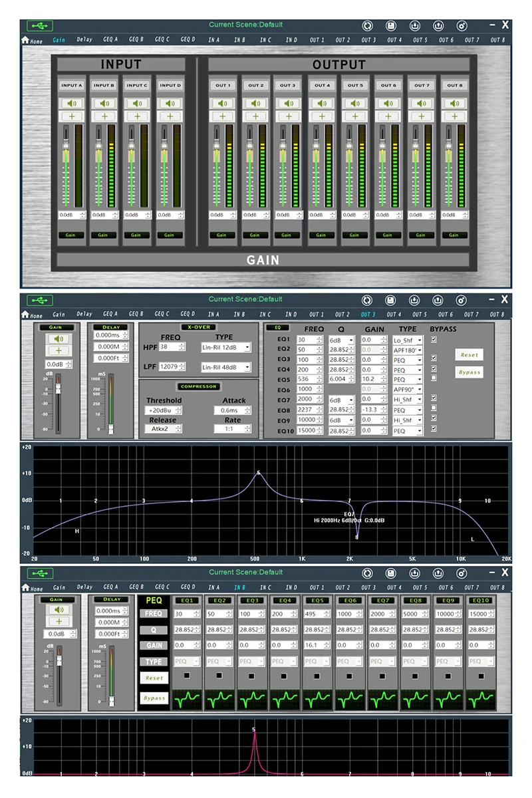Click the save scene disk icon in top window
Screen dimensions: 532x798
coord(391,25)
